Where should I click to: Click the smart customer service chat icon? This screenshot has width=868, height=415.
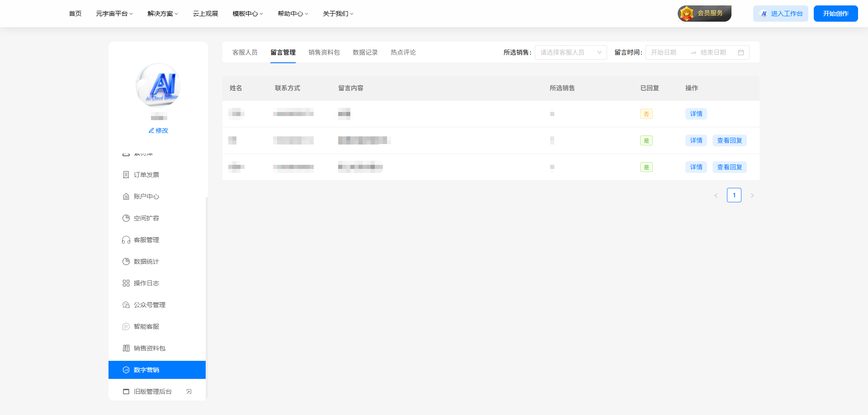tap(126, 326)
